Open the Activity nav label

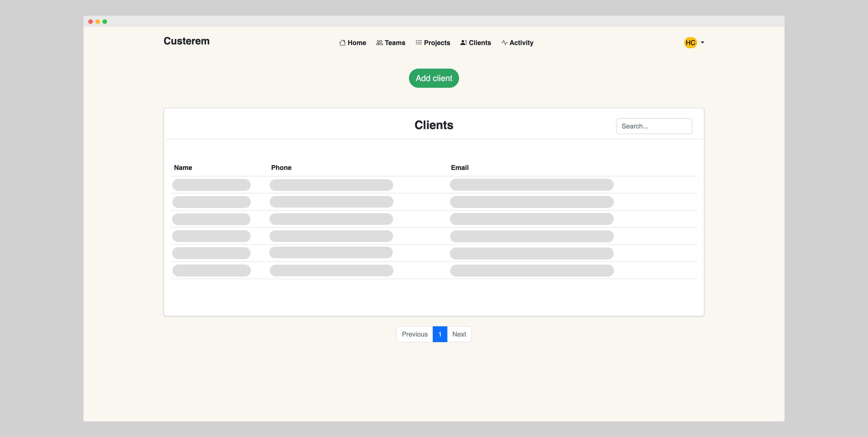521,43
